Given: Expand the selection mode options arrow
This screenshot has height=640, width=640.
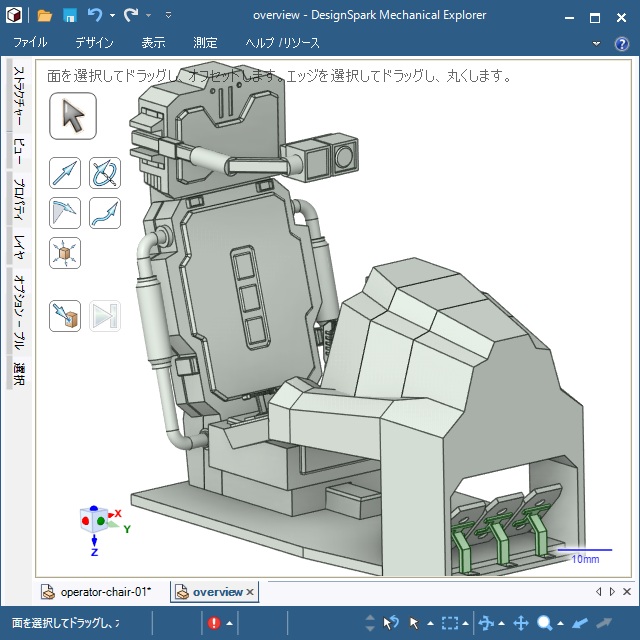Looking at the screenshot, I should [x=430, y=623].
